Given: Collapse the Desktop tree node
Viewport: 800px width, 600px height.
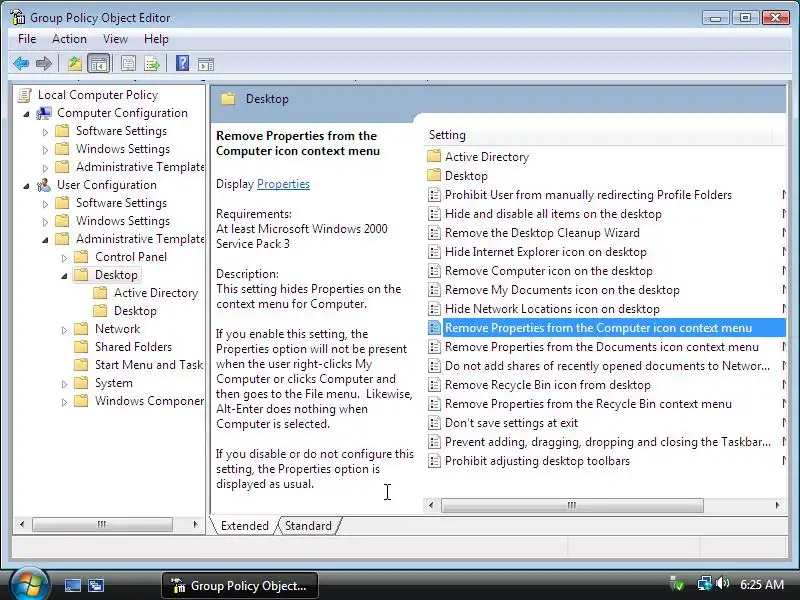Looking at the screenshot, I should (x=64, y=276).
